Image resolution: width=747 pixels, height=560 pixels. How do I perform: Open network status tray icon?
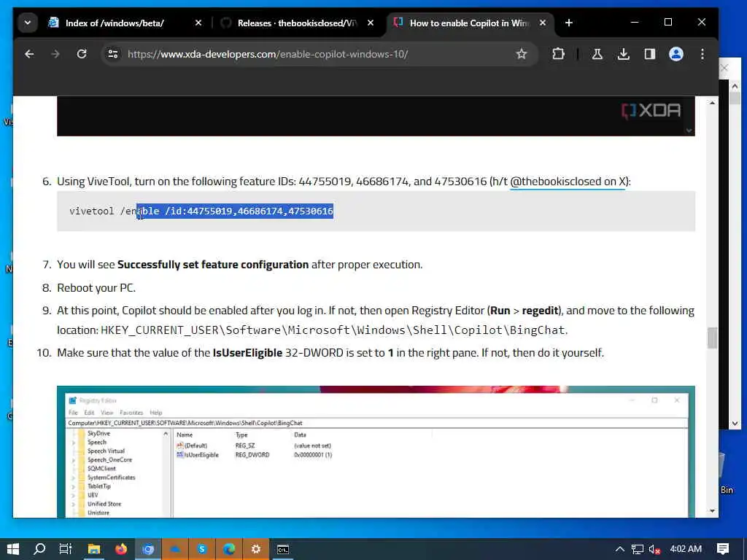637,549
